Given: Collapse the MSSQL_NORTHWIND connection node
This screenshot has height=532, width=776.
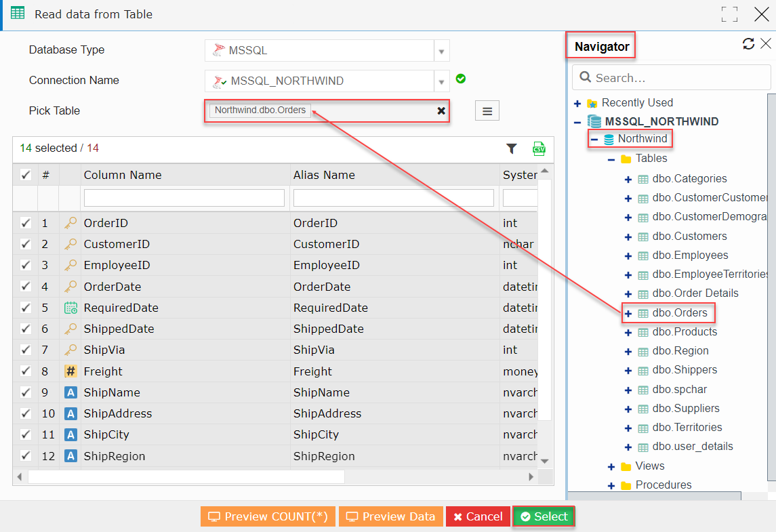Looking at the screenshot, I should [577, 122].
